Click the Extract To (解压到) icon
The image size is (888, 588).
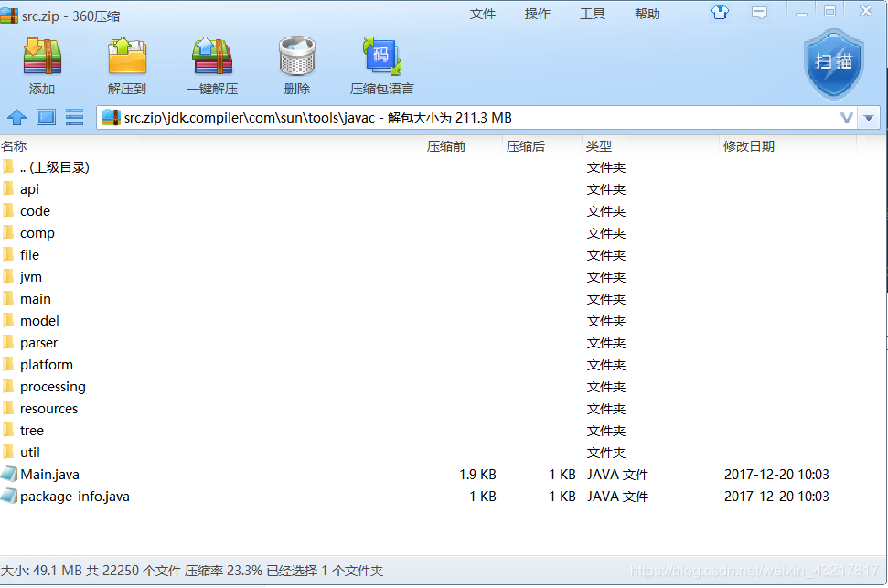click(127, 57)
